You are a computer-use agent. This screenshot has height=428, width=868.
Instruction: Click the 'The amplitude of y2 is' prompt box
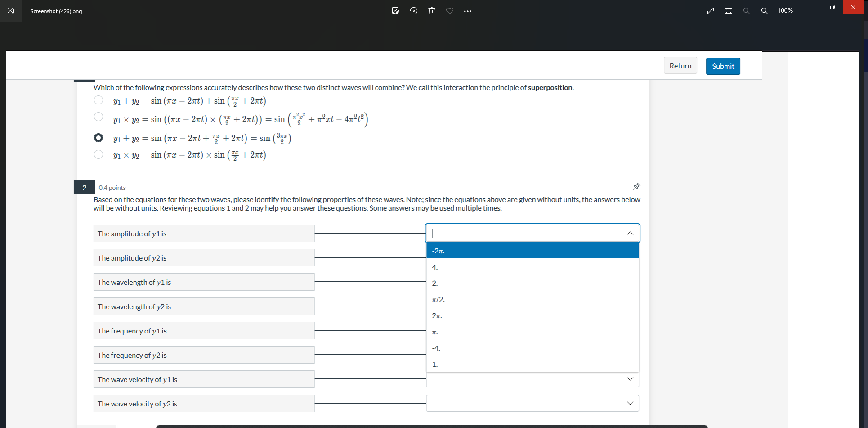[204, 258]
